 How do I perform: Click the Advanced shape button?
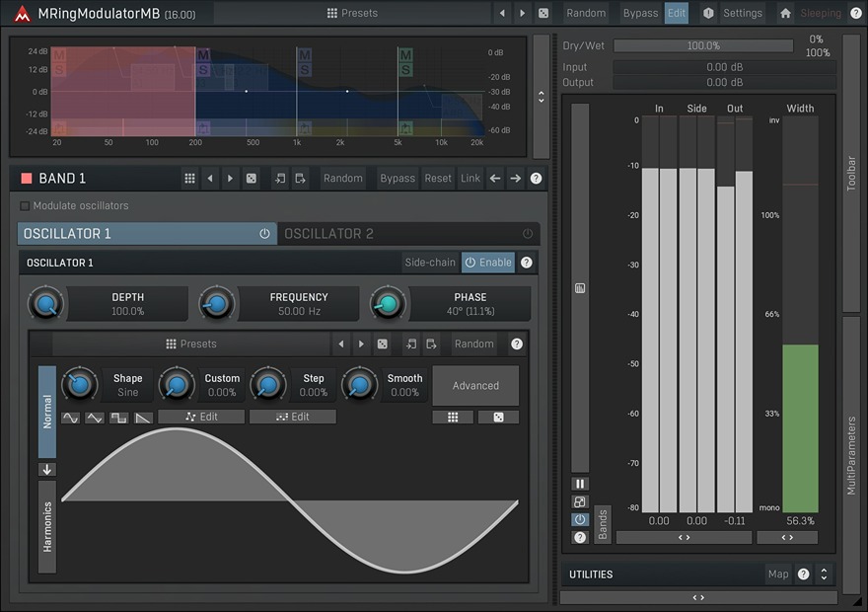[x=475, y=386]
